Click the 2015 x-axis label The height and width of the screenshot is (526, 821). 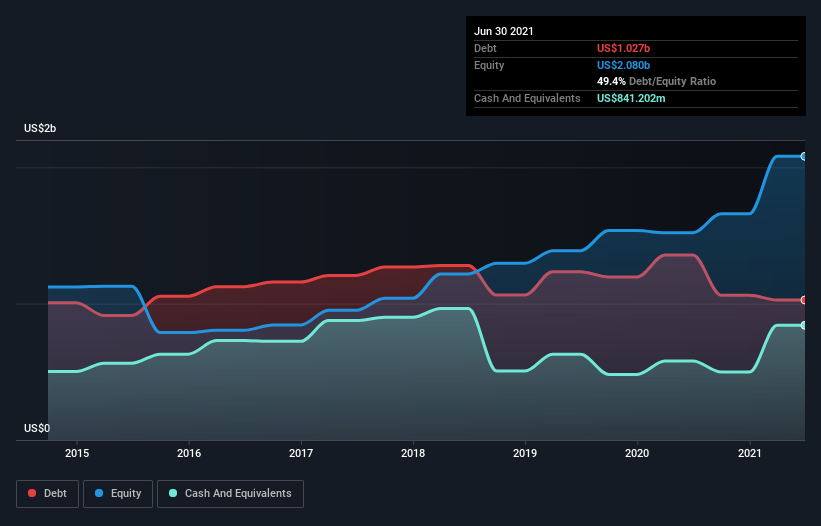click(77, 453)
